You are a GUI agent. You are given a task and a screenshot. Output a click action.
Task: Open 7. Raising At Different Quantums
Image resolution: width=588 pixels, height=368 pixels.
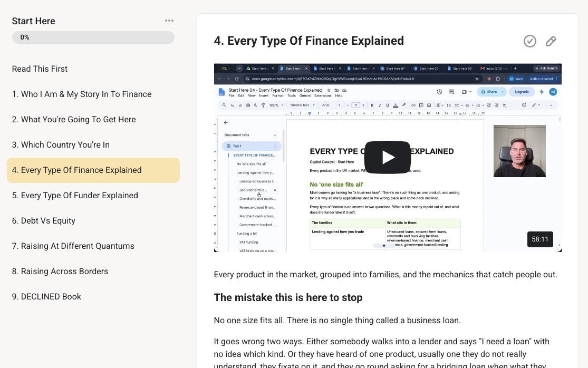pyautogui.click(x=73, y=246)
